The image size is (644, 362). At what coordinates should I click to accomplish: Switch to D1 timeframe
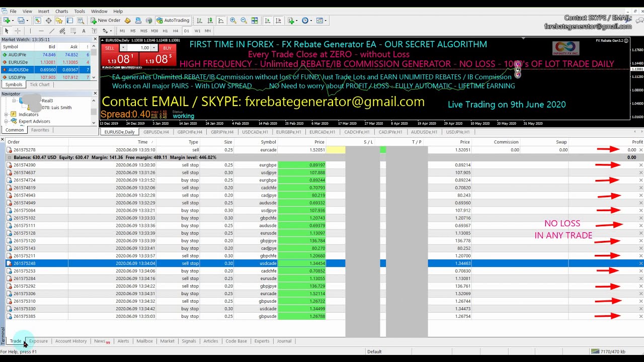point(187,31)
